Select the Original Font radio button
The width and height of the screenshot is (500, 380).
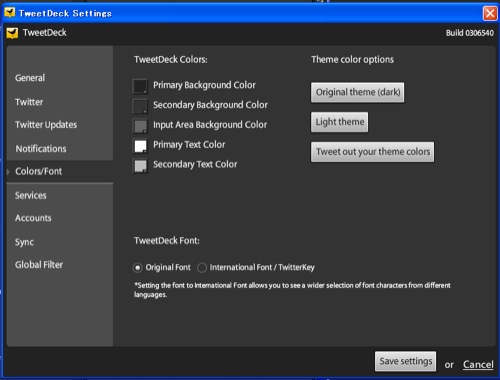[x=137, y=268]
